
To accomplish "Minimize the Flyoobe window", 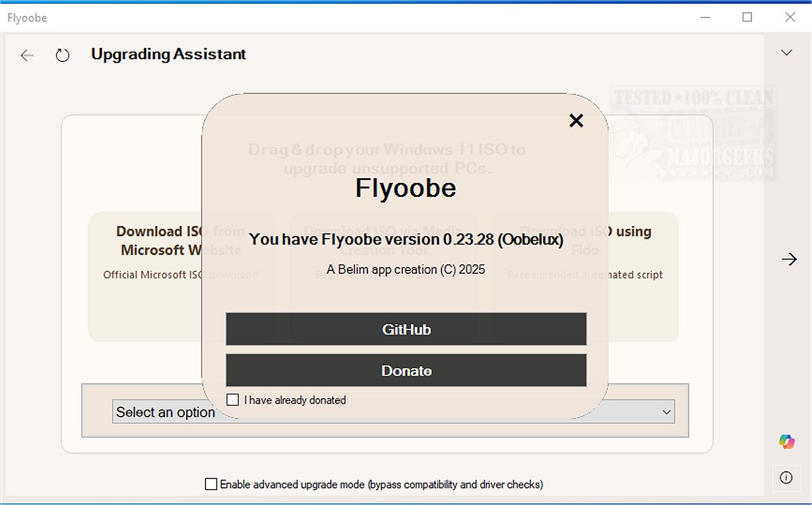I will point(705,18).
